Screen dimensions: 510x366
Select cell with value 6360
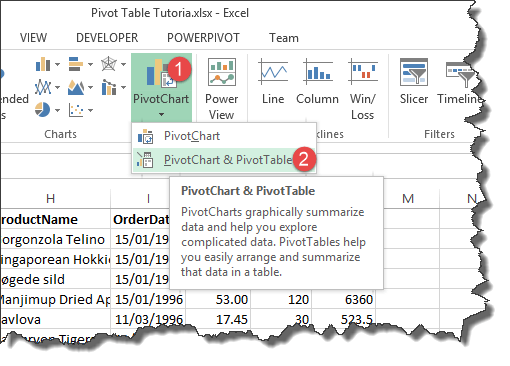click(344, 299)
